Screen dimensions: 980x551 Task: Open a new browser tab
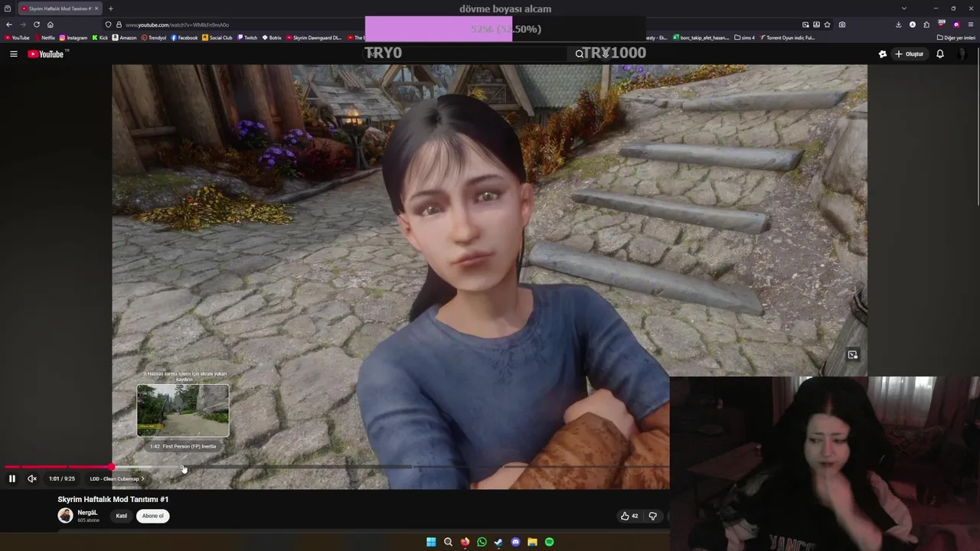(111, 8)
